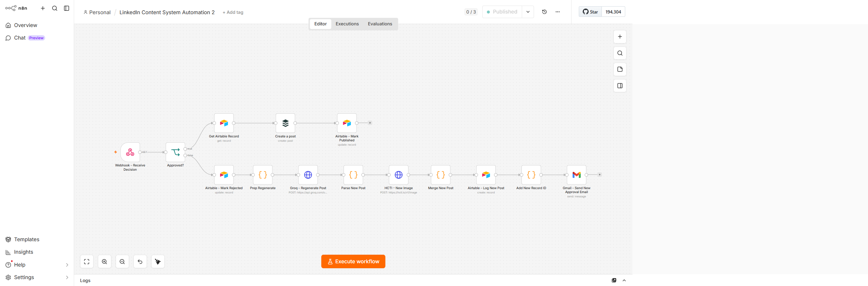The height and width of the screenshot is (286, 868).
Task: Add a node with canvas plus button
Action: (x=620, y=37)
